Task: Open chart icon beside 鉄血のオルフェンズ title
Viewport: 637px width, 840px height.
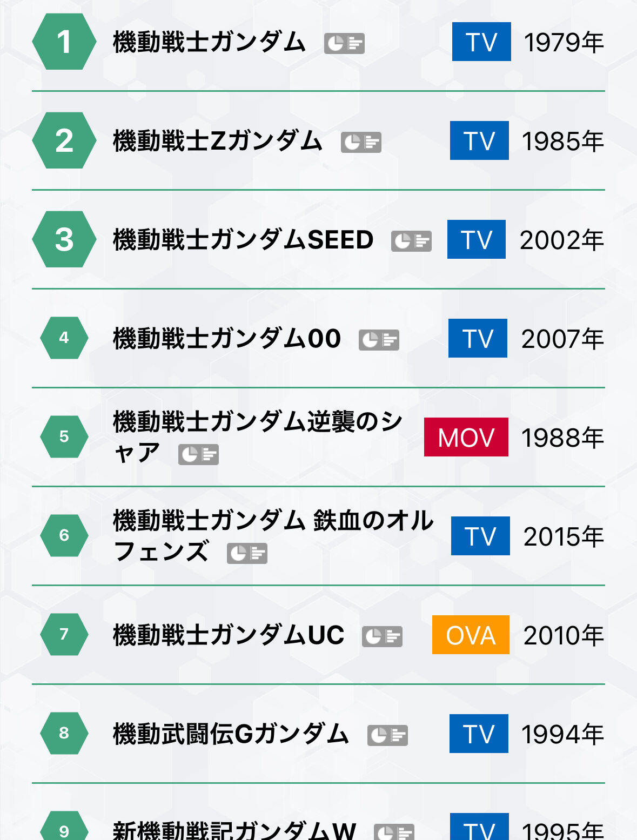Action: tap(247, 554)
